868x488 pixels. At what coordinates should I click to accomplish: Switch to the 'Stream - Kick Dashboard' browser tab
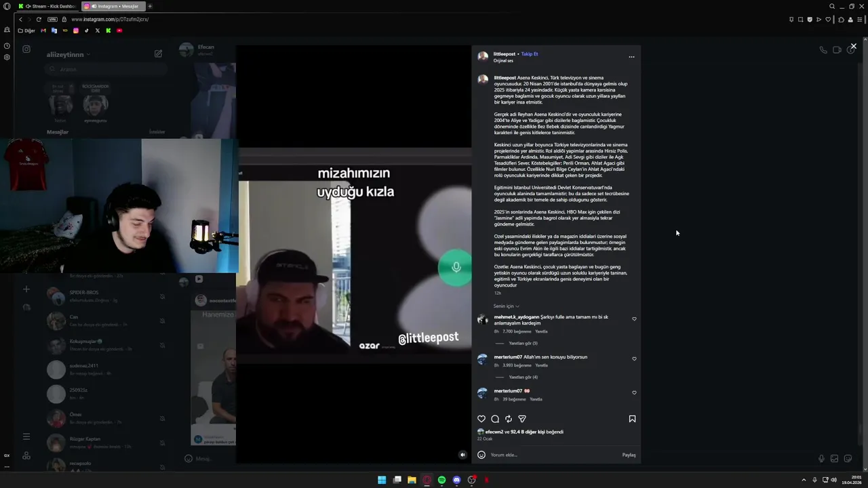click(47, 6)
